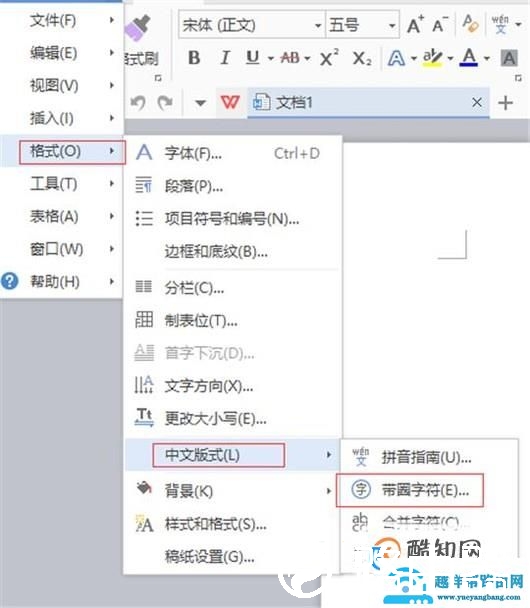
Task: Switch to the 文档1 document tab
Action: 368,103
